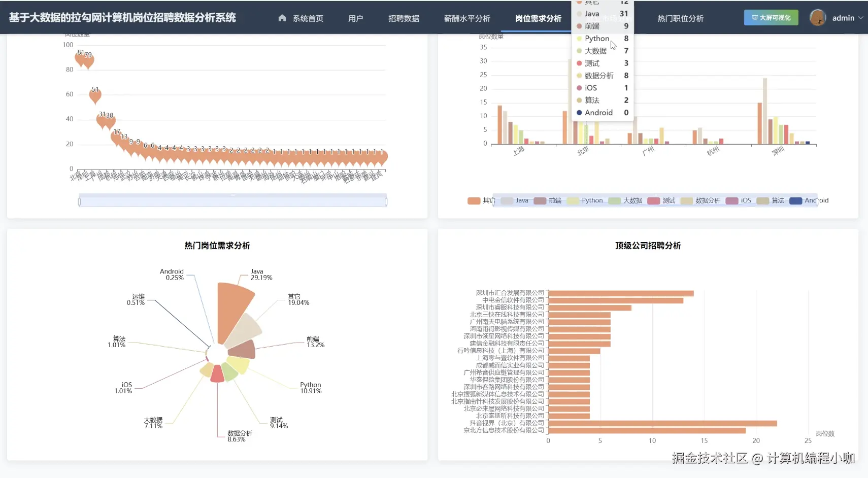The image size is (868, 478).
Task: Click the 51 marker pin in city chart
Action: click(x=95, y=95)
